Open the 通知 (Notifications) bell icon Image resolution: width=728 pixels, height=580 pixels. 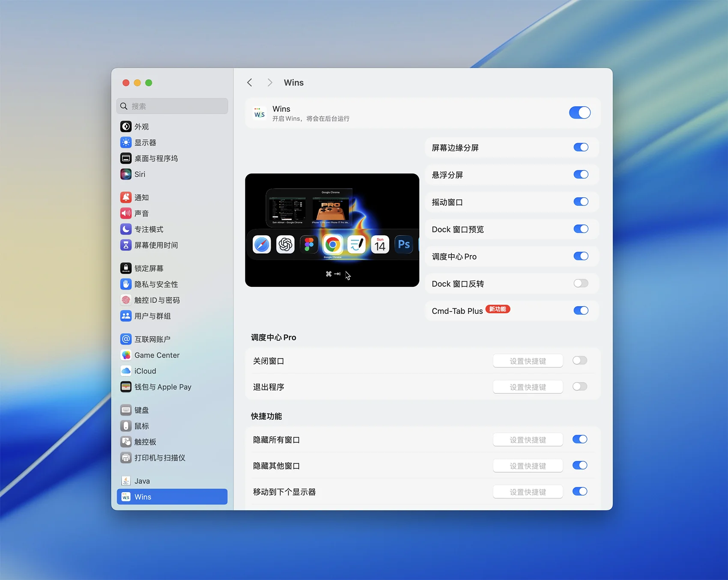point(126,197)
